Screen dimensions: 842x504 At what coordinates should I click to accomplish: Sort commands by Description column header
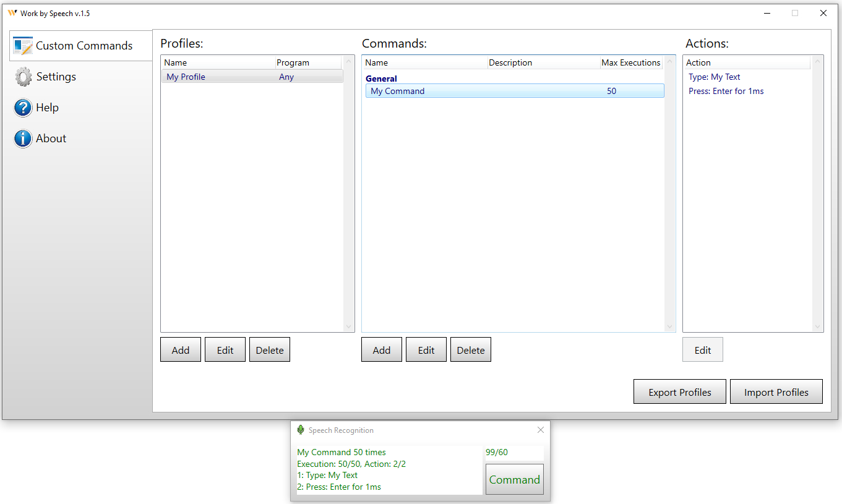click(543, 62)
